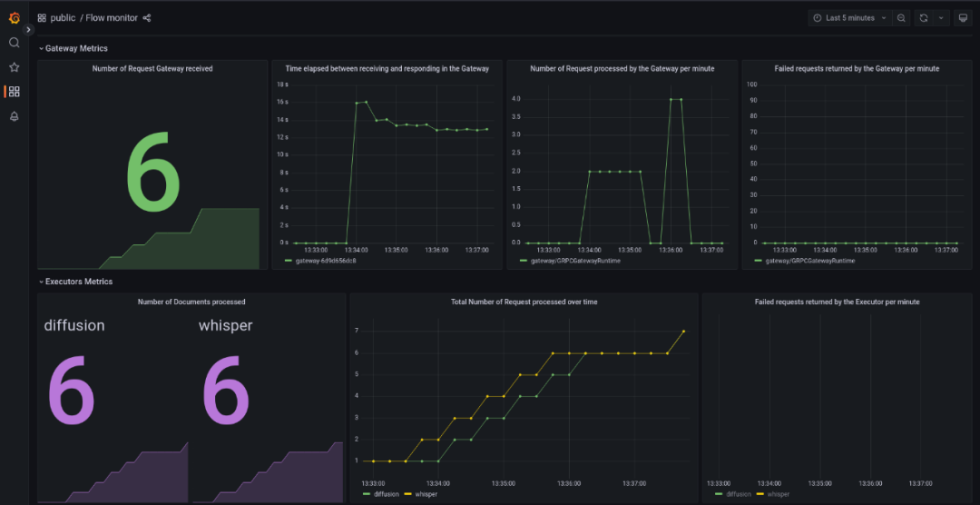Open the Starred dashboards icon

[x=14, y=67]
